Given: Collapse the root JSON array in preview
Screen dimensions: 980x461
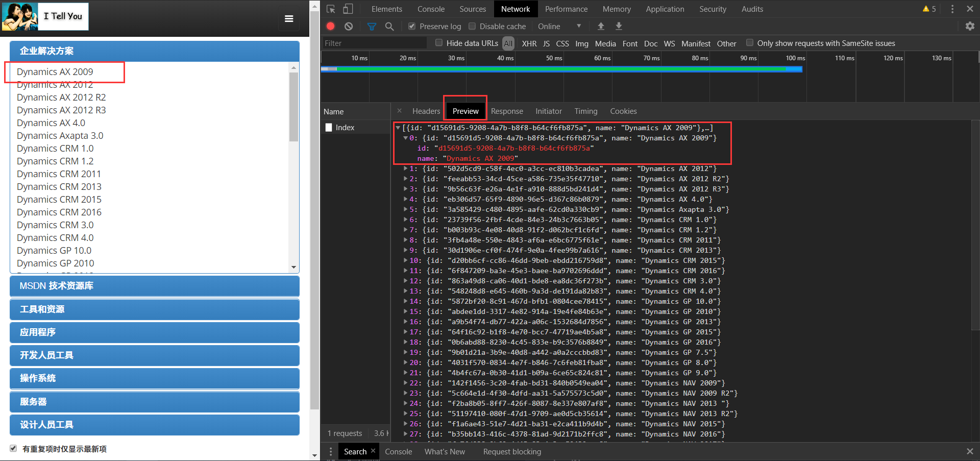Looking at the screenshot, I should [398, 128].
